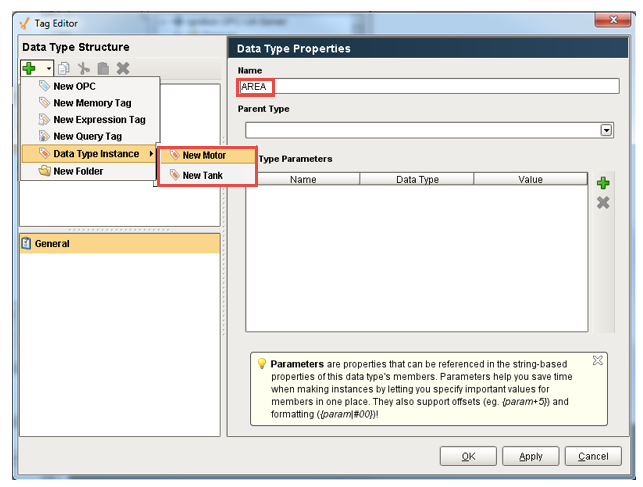
Task: Click the green plus add-member icon
Action: tap(30, 68)
